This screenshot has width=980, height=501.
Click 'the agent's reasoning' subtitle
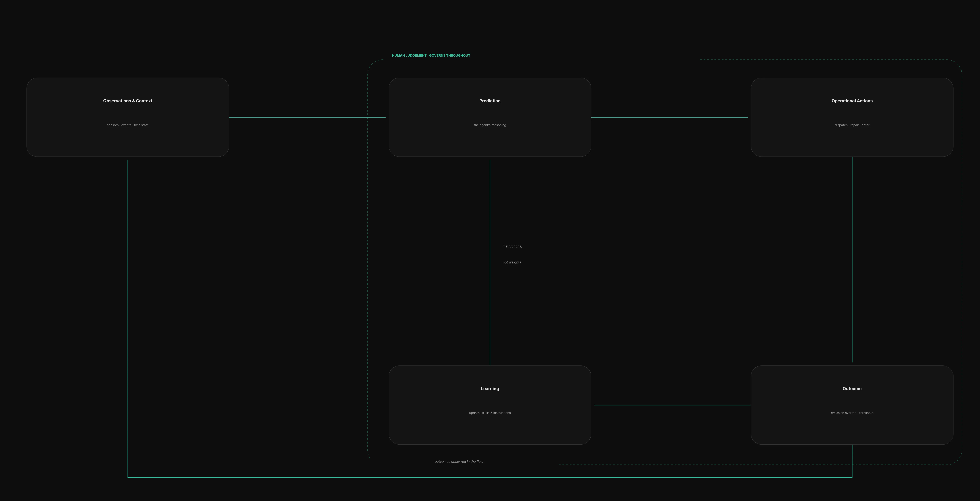[490, 125]
